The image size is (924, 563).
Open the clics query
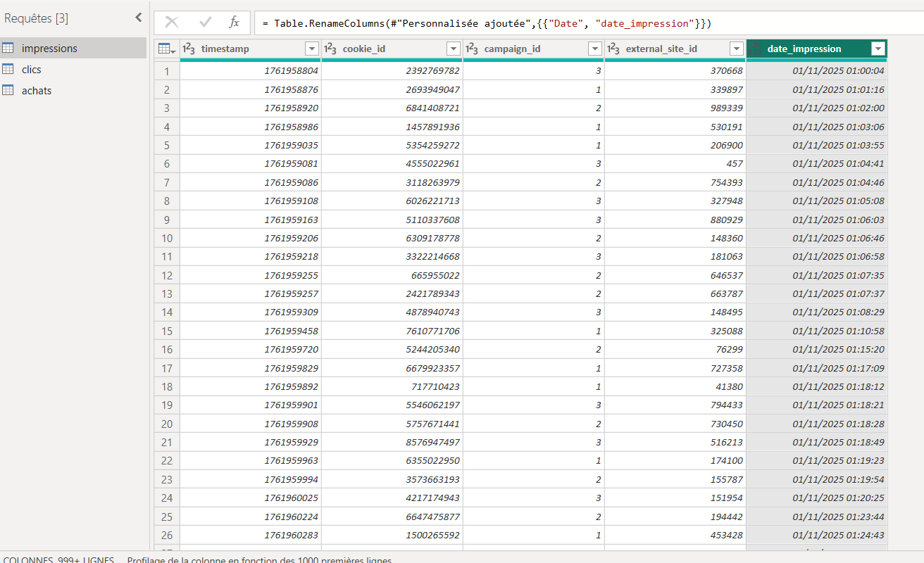coord(32,70)
